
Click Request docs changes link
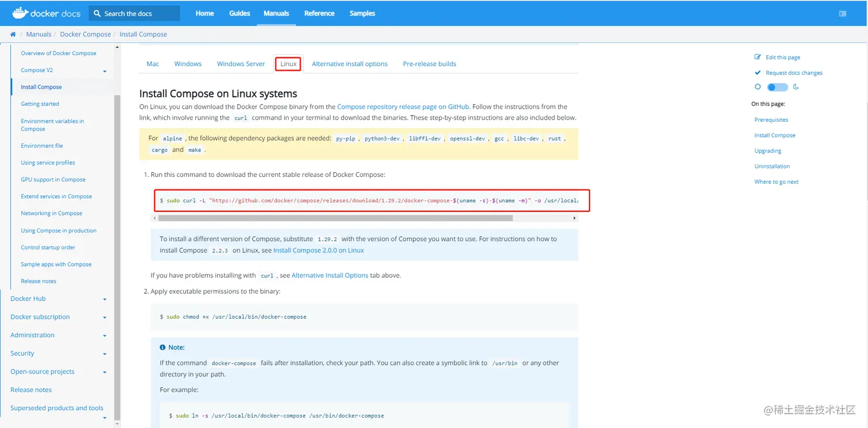pyautogui.click(x=794, y=73)
